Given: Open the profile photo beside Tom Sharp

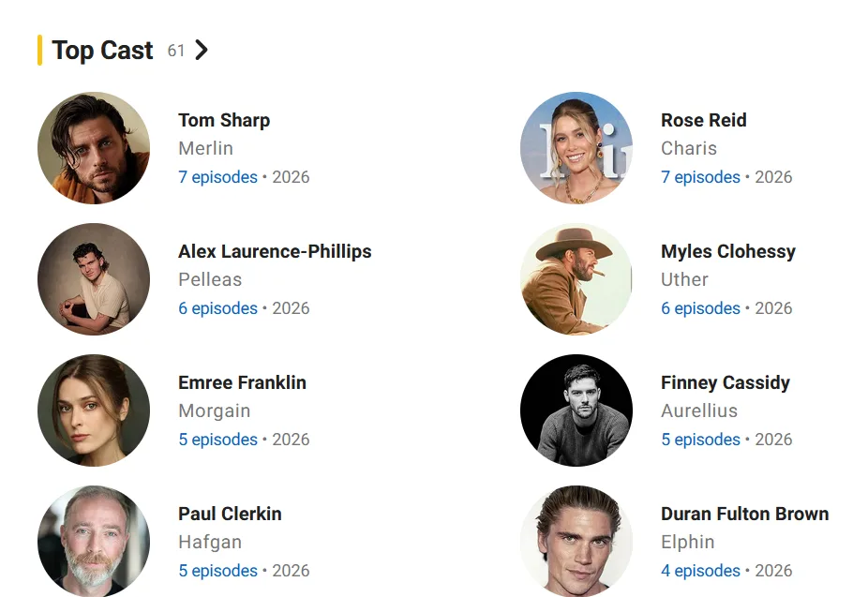Looking at the screenshot, I should 94,148.
